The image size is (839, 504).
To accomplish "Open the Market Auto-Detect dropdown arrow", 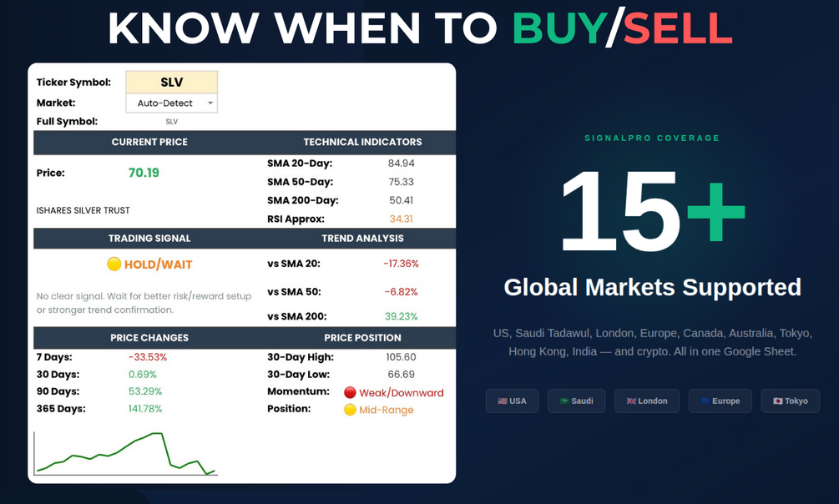I will [210, 103].
